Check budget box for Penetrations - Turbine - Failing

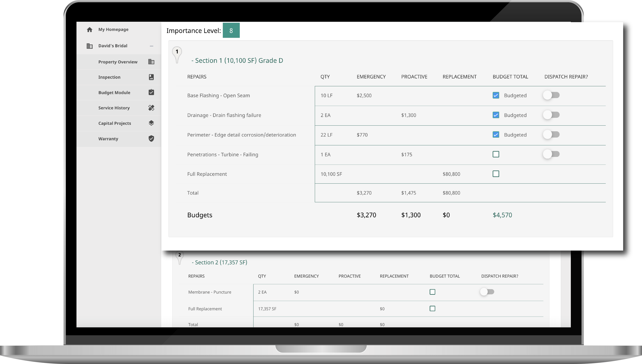pyautogui.click(x=496, y=154)
